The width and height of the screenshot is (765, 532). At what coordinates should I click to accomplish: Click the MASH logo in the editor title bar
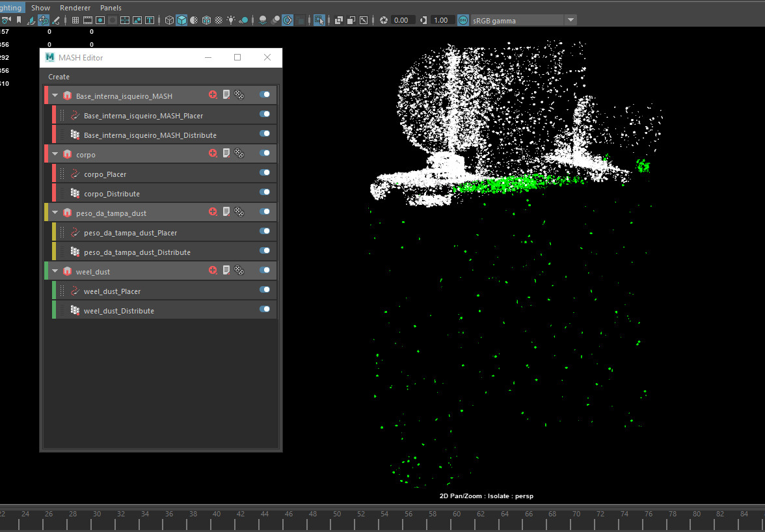(x=49, y=57)
